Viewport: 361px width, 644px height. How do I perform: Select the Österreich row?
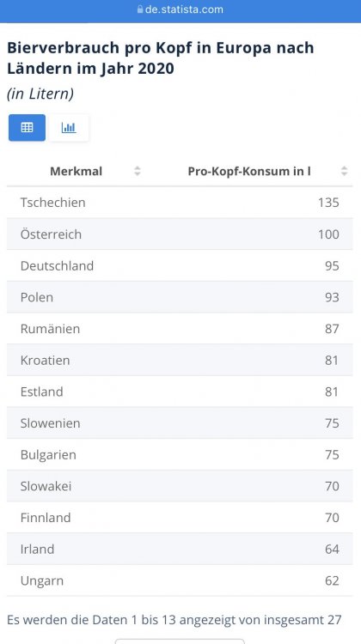(x=180, y=234)
